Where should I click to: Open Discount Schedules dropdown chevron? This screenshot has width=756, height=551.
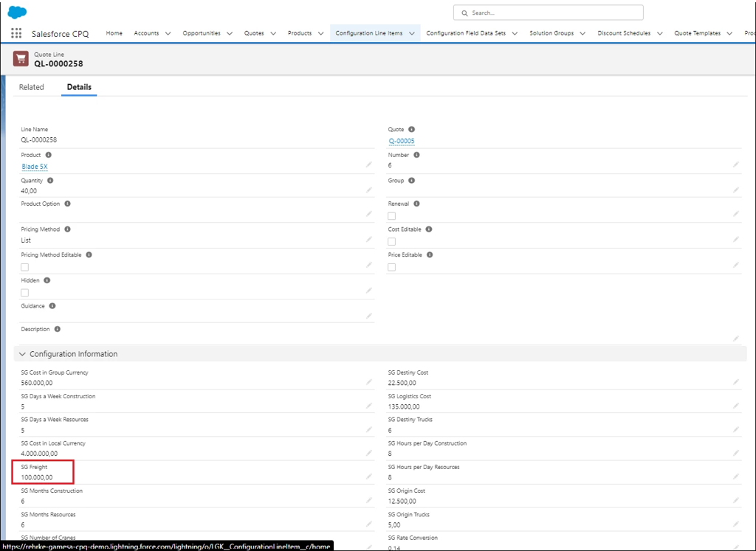(659, 34)
